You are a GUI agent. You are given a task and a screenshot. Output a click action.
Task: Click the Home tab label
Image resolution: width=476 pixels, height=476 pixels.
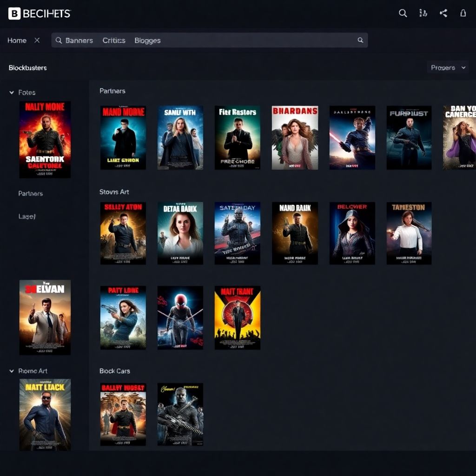point(17,40)
